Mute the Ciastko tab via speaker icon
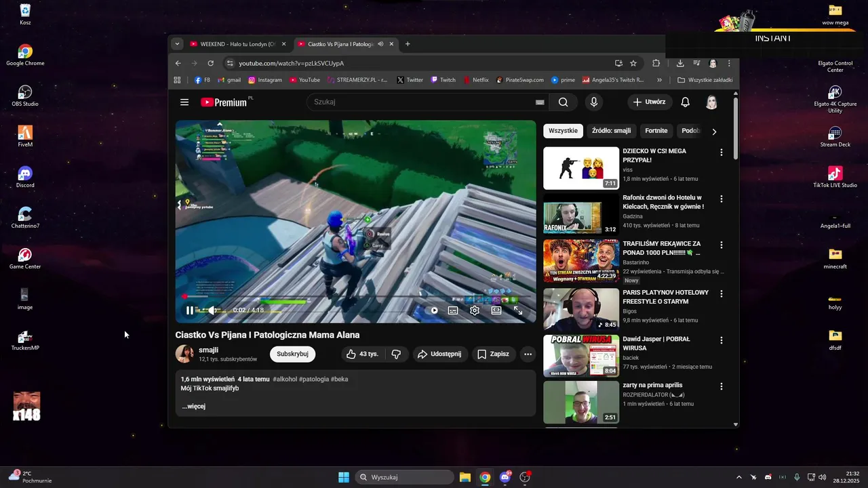This screenshot has width=868, height=488. [x=380, y=44]
